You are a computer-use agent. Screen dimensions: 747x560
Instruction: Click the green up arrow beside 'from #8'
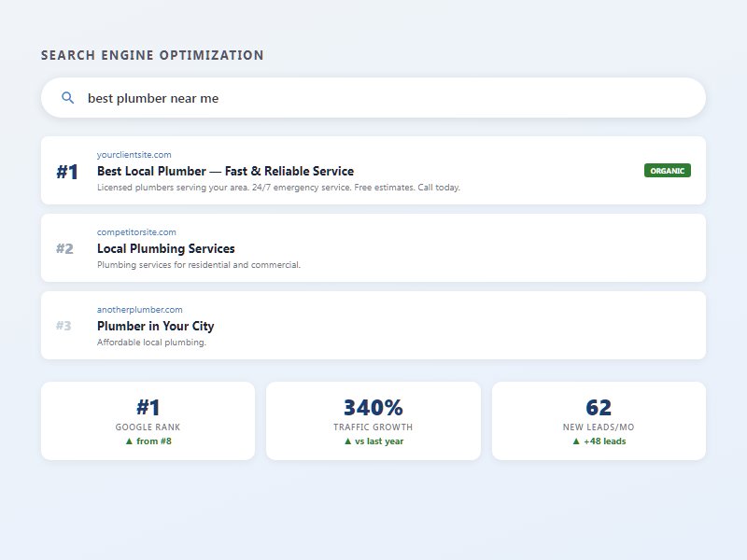(x=129, y=441)
